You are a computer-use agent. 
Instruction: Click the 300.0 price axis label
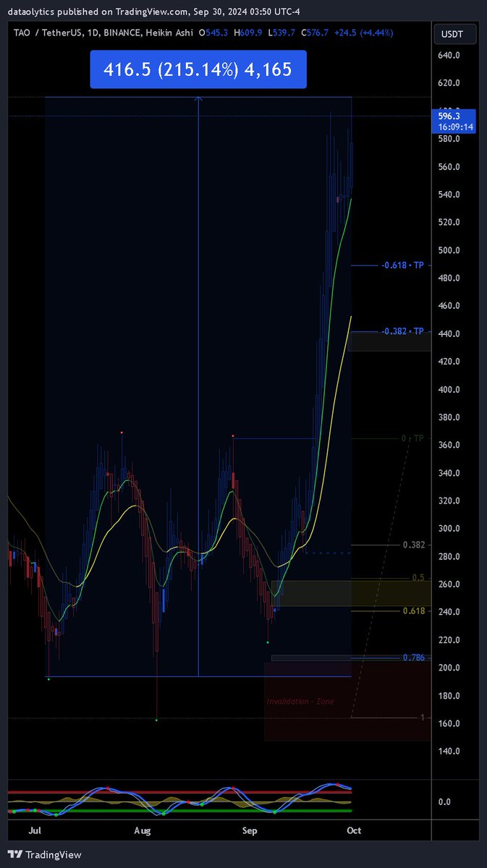[x=449, y=529]
